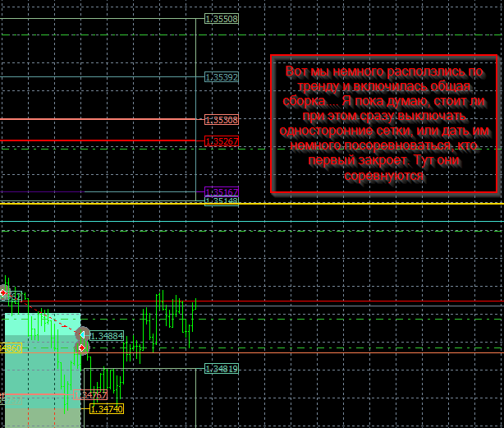Select the purple 1.35167 price label
The image size is (504, 428).
(222, 192)
